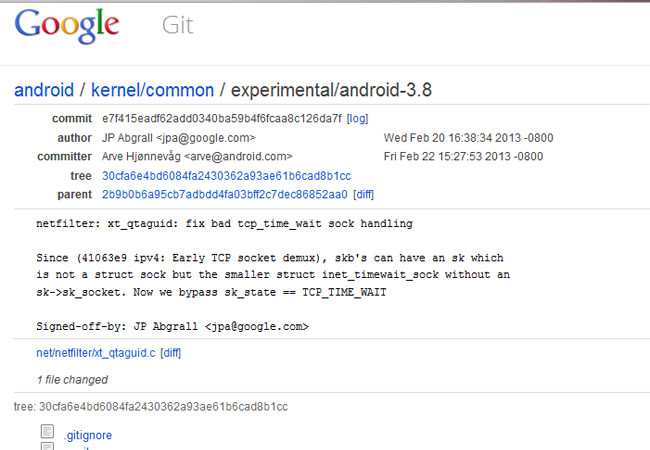This screenshot has width=650, height=450.
Task: Click the "1 file changed" summary text
Action: click(x=73, y=380)
